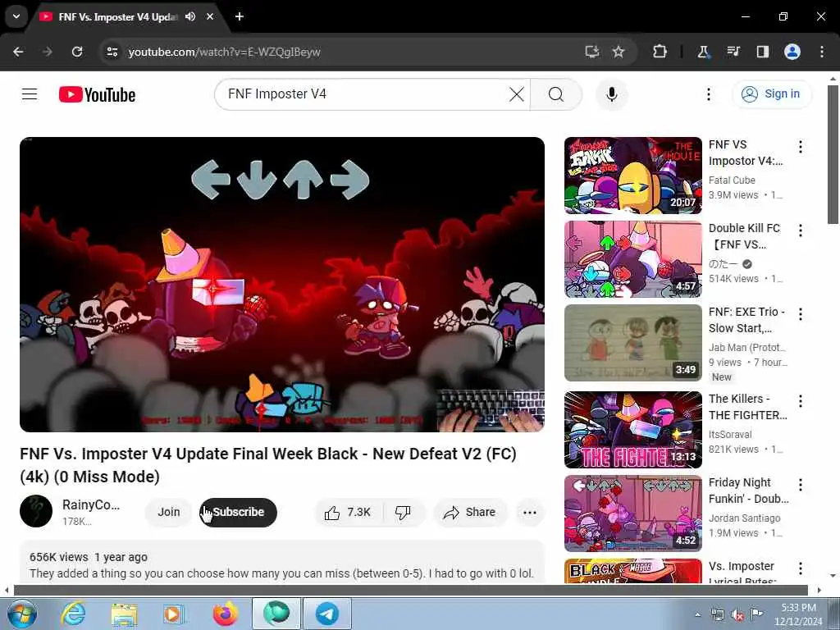Open Chrome Labs flask icon
The image size is (840, 630).
[x=703, y=52]
